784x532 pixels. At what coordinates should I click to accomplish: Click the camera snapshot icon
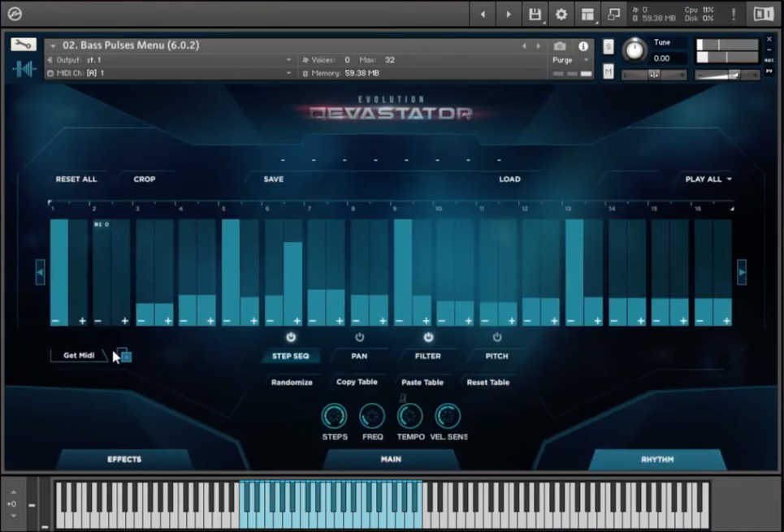(559, 45)
